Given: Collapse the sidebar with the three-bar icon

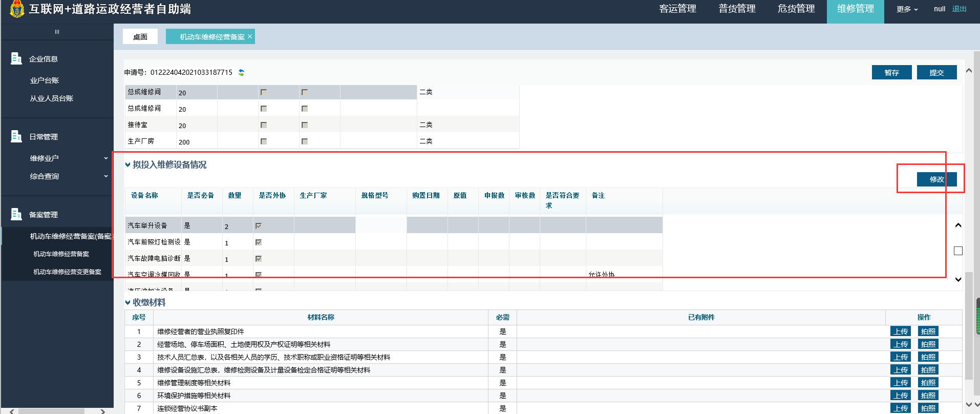Looking at the screenshot, I should coord(57,32).
